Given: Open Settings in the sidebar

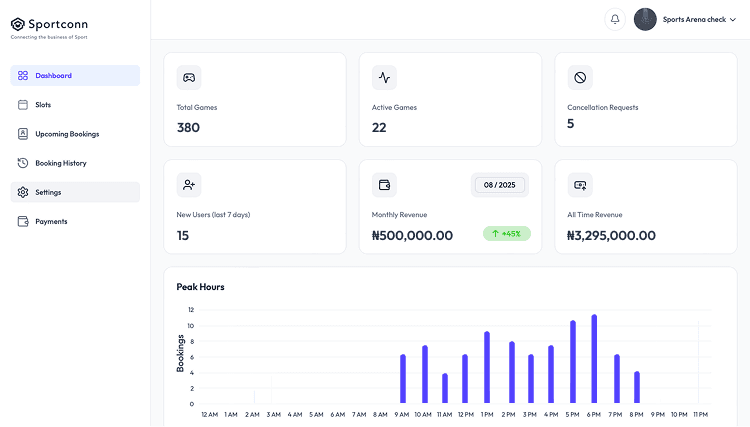Looking at the screenshot, I should click(75, 192).
